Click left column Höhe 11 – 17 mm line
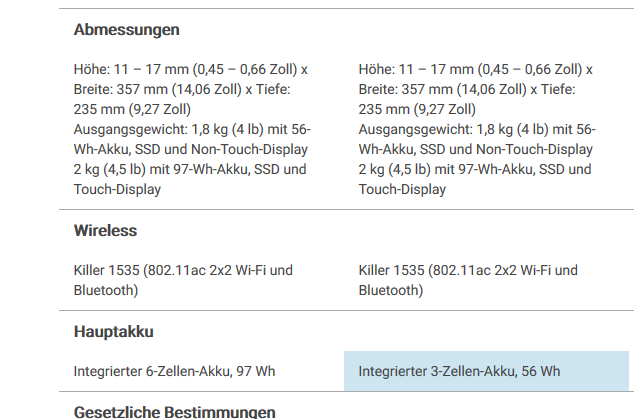634x419 pixels. [x=191, y=70]
